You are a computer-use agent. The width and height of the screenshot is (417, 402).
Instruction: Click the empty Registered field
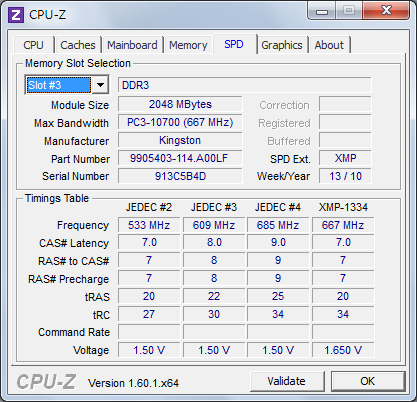[x=345, y=122]
